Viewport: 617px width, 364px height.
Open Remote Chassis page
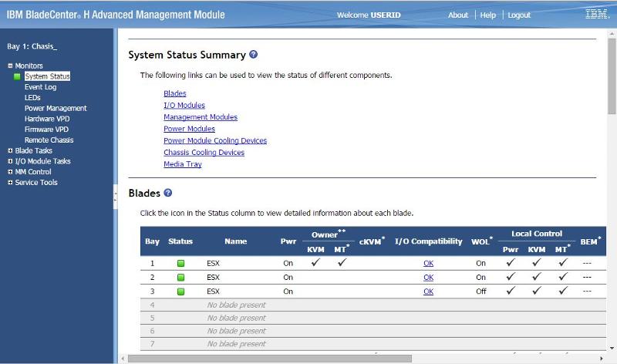(x=49, y=140)
